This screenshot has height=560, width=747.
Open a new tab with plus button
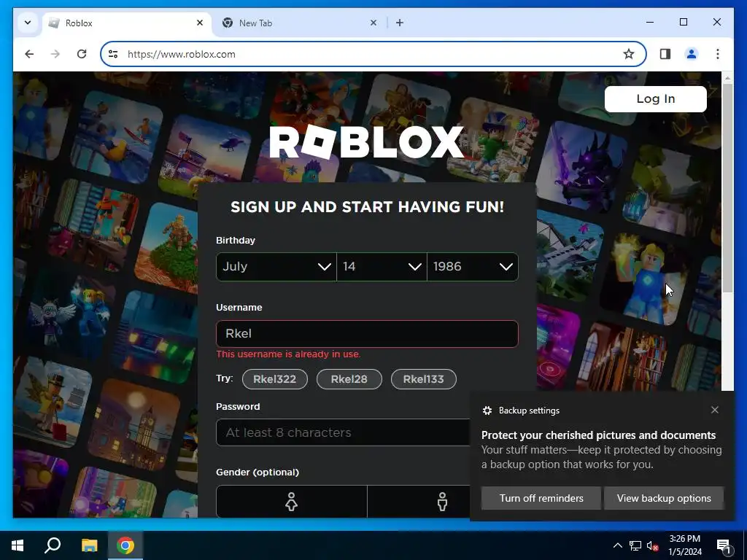tap(399, 23)
